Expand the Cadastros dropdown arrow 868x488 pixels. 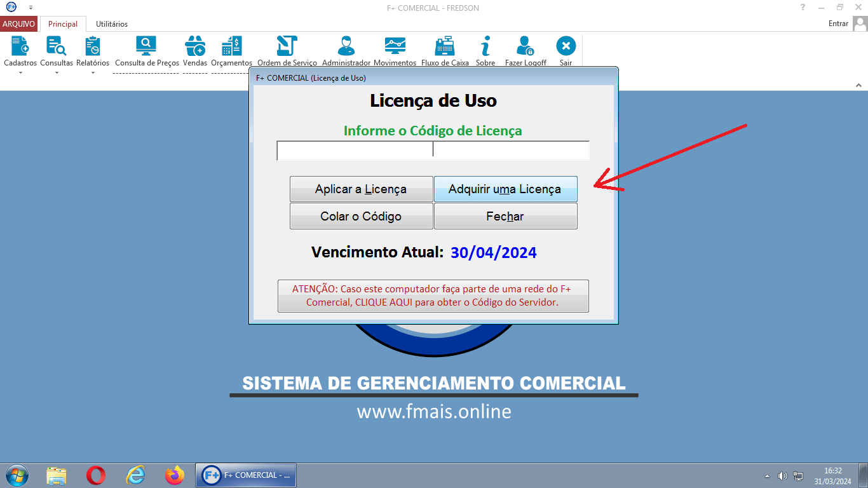[x=20, y=72]
